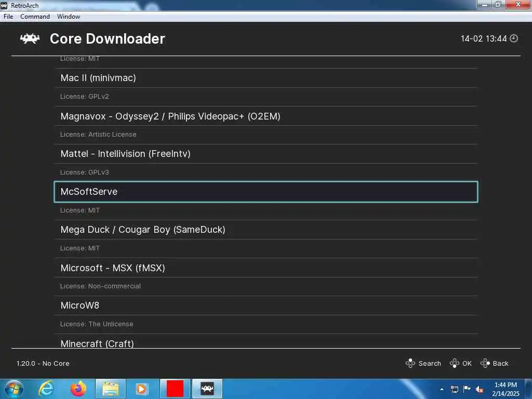
Task: Open the media player taskbar icon
Action: tap(141, 389)
